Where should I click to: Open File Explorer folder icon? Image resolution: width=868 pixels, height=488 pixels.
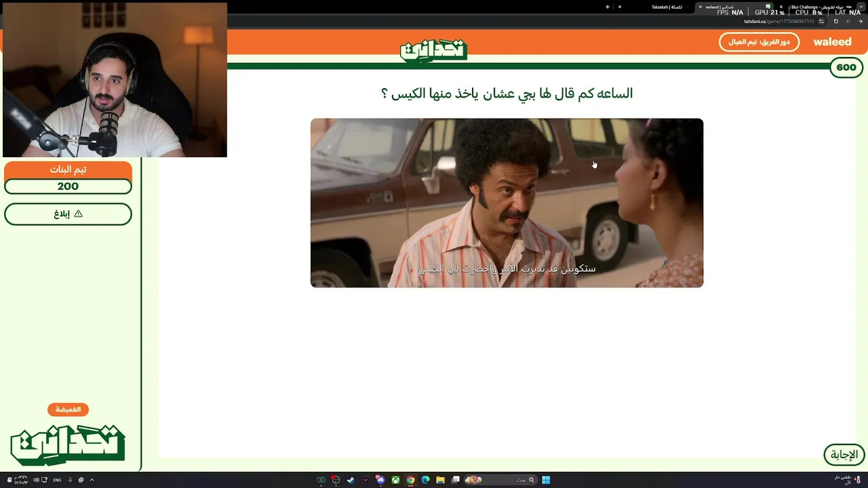(x=440, y=480)
